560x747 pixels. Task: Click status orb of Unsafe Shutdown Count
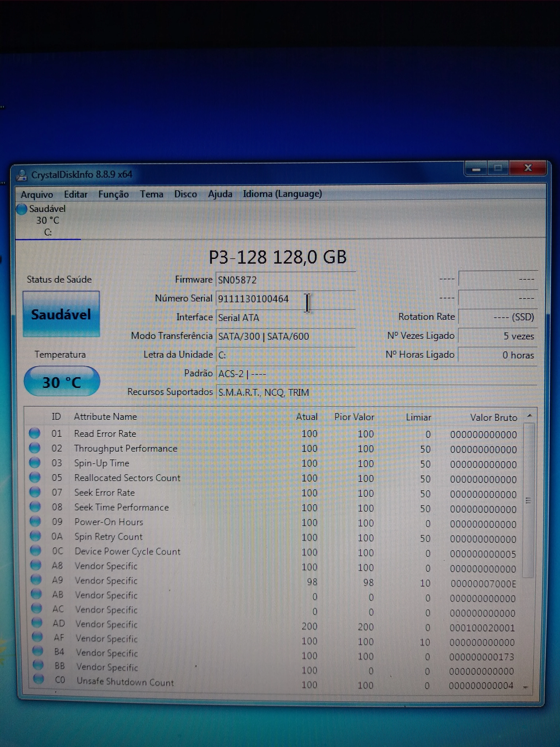(38, 679)
